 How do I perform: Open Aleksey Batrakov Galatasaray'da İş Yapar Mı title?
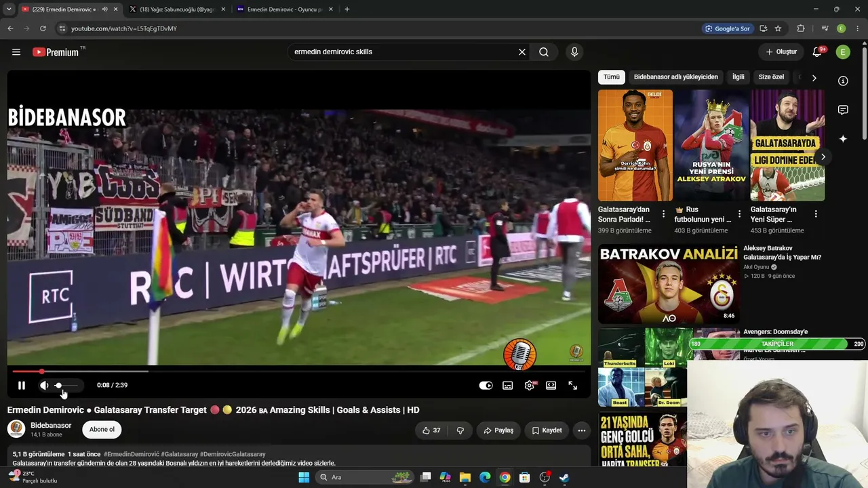coord(783,253)
